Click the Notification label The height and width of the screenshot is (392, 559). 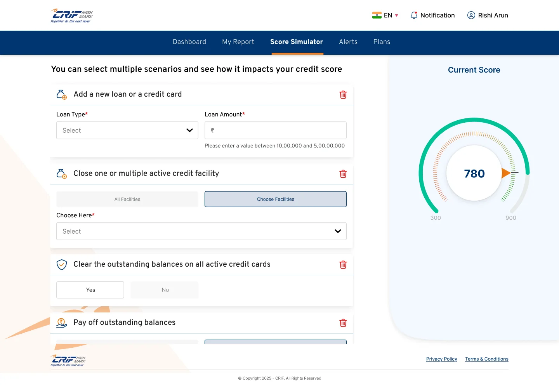click(437, 15)
